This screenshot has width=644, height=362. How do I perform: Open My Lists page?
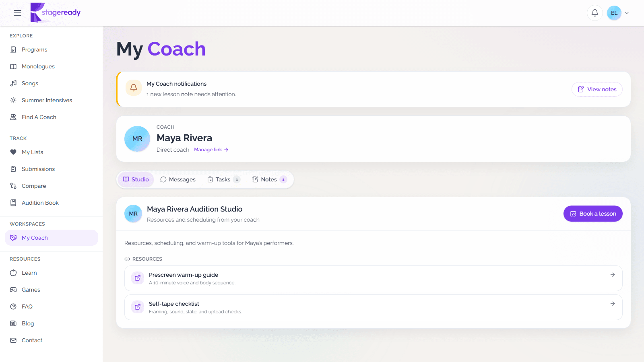pos(52,152)
